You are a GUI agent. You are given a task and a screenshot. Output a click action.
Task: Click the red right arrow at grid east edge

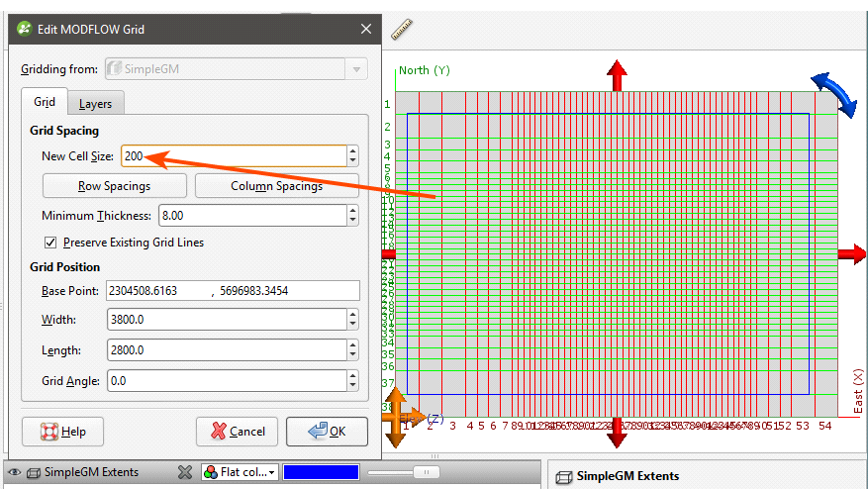[x=851, y=254]
